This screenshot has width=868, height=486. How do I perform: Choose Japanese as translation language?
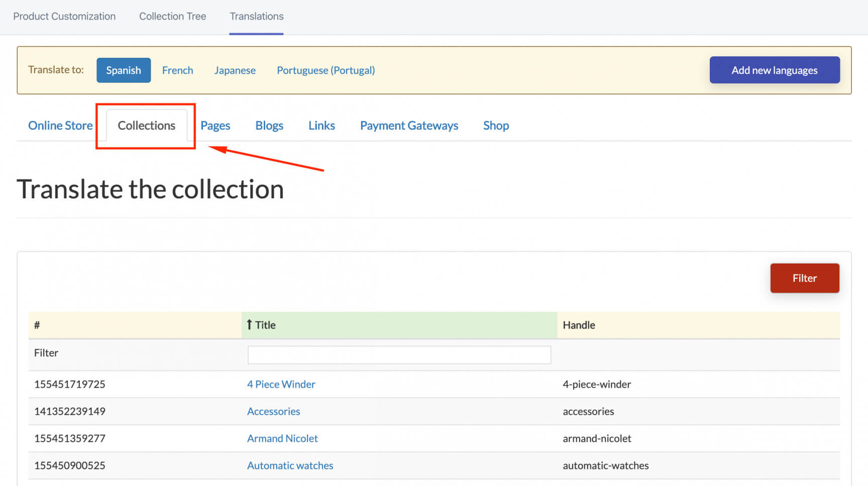(235, 70)
